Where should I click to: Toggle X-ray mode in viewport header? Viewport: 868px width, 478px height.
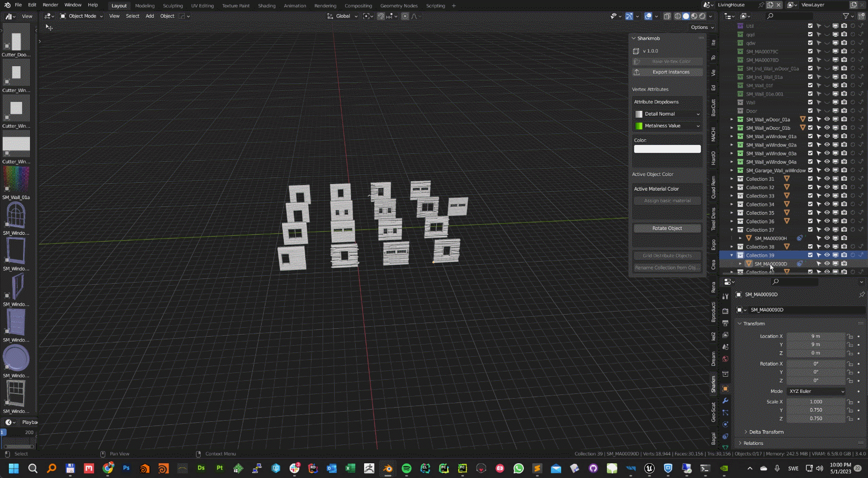[x=667, y=16]
